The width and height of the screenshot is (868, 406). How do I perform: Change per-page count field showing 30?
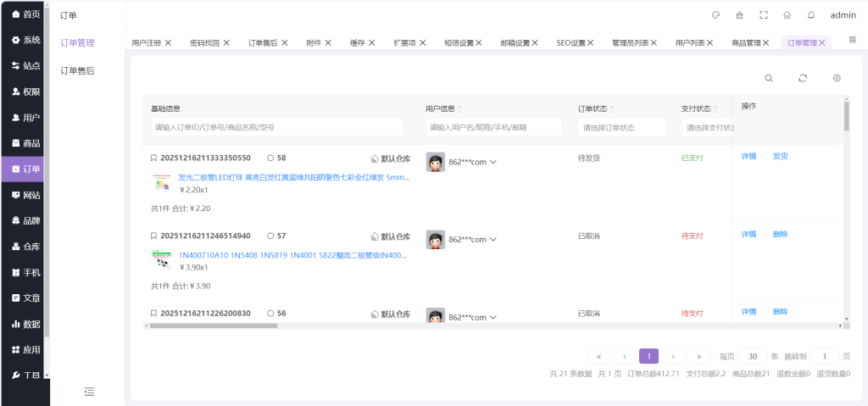point(753,356)
